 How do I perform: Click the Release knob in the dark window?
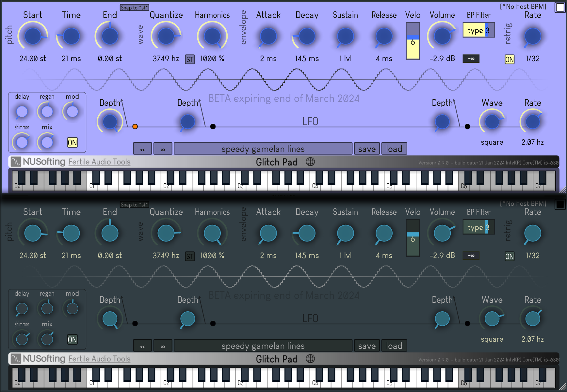coord(384,233)
